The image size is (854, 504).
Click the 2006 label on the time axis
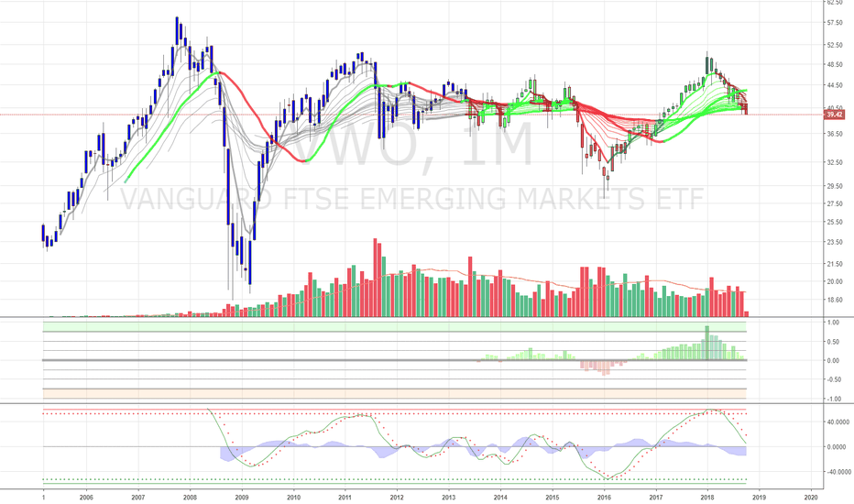click(x=86, y=497)
